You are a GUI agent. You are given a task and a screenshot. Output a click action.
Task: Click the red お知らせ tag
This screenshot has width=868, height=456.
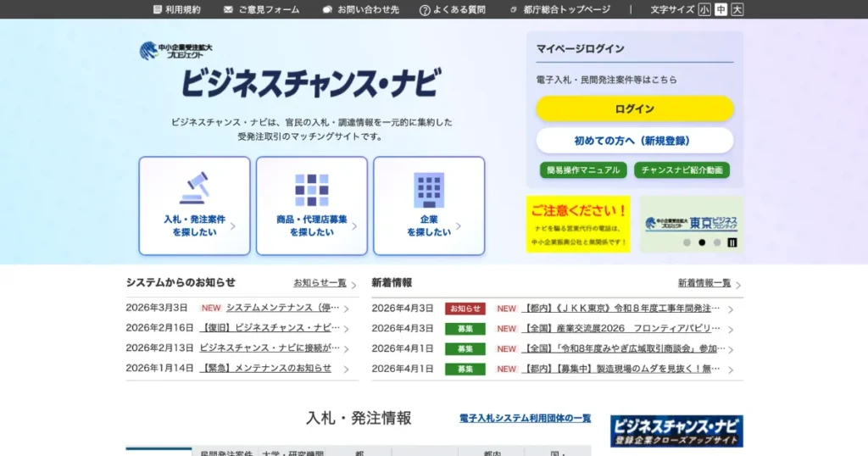[465, 309]
